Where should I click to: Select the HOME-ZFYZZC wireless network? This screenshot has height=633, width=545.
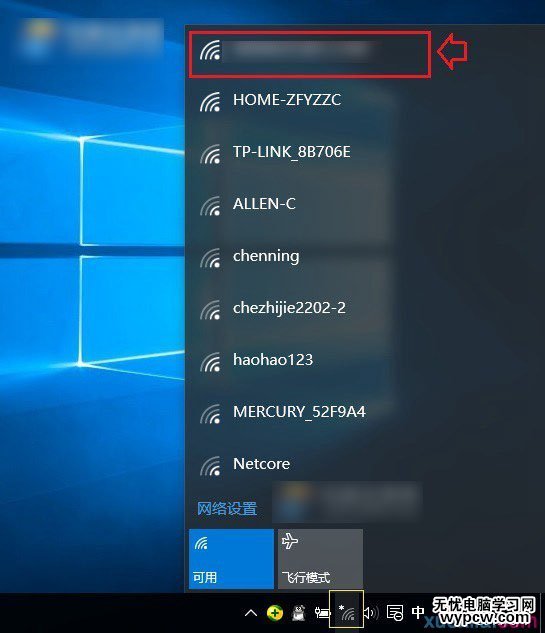pyautogui.click(x=308, y=101)
